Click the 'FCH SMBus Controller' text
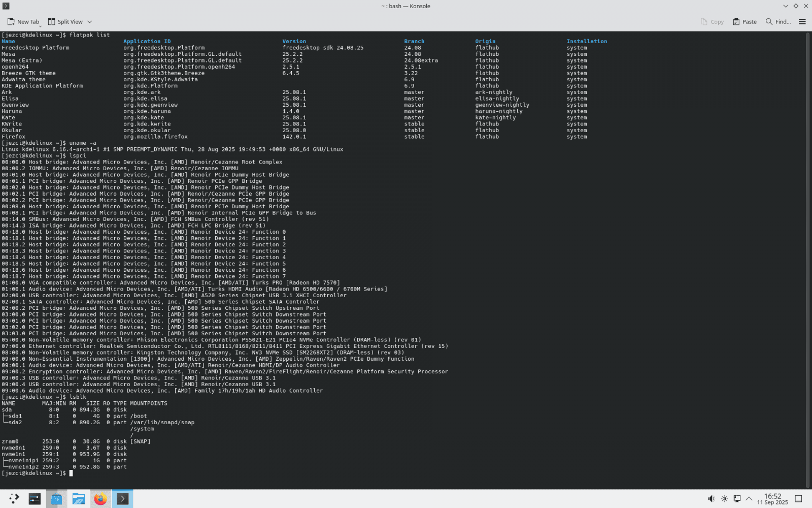 (x=205, y=219)
